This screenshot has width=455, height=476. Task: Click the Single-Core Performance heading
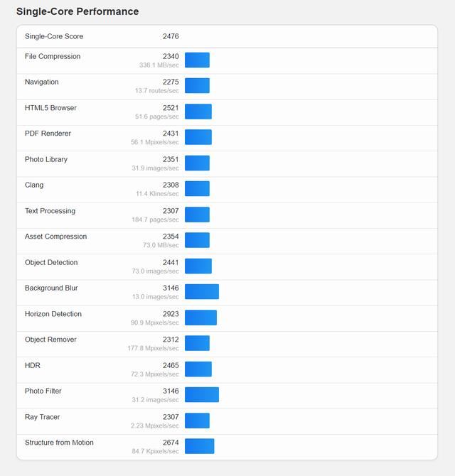pyautogui.click(x=77, y=12)
